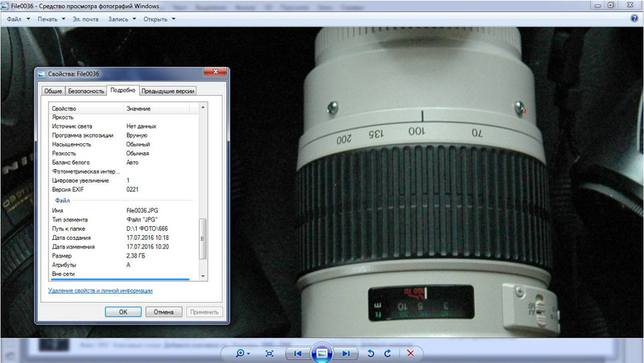Select the Атрибуты row

click(x=124, y=265)
